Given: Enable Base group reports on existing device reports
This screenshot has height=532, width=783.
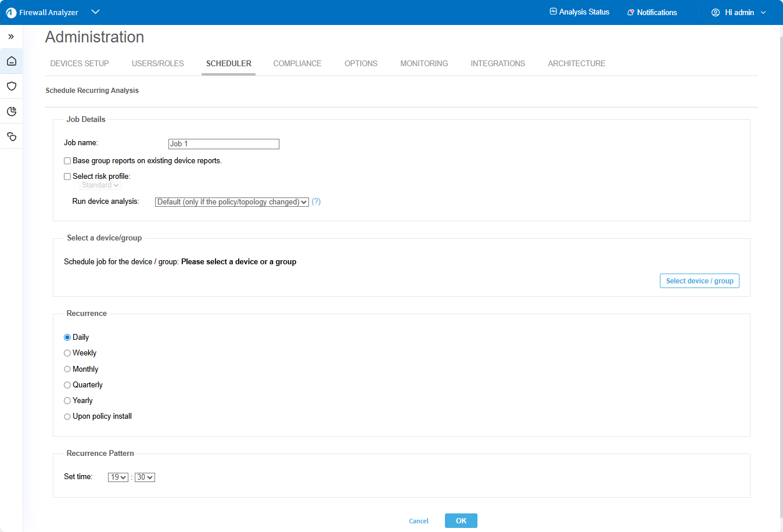Looking at the screenshot, I should (67, 161).
